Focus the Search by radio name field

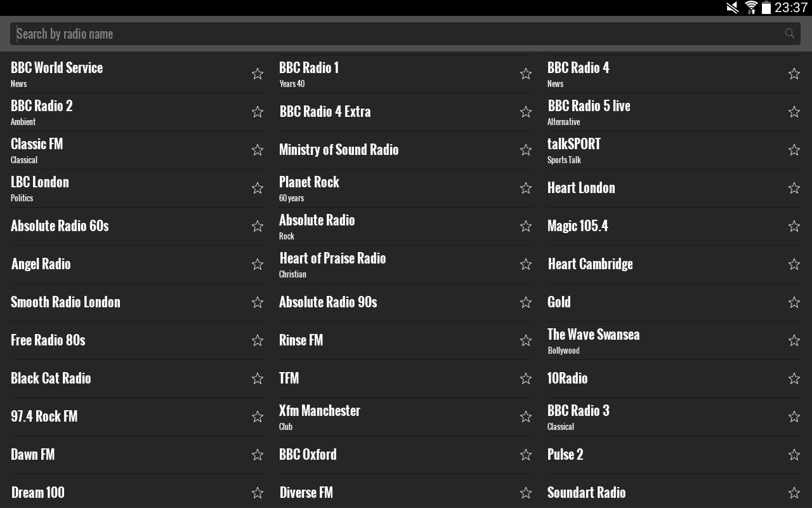[405, 34]
